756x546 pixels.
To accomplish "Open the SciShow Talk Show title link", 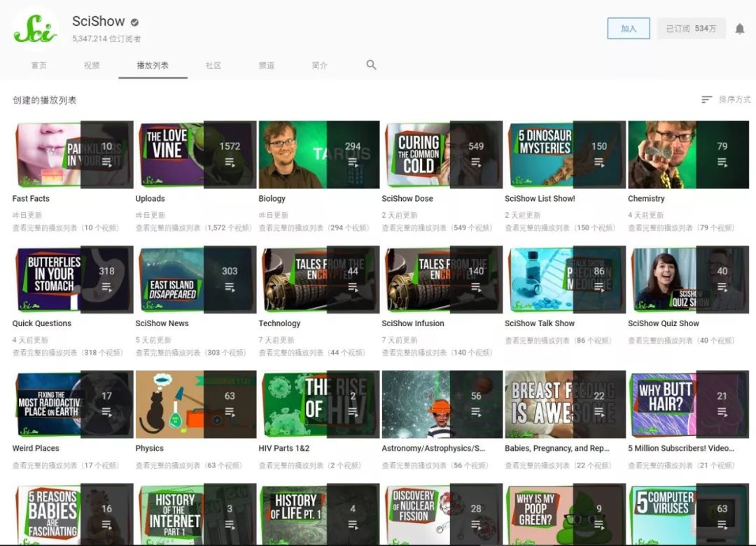I will (x=540, y=323).
